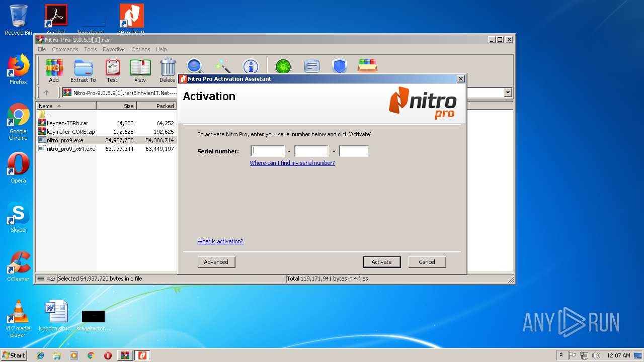This screenshot has height=362, width=644.
Task: Click the volume icon in system tray
Action: pyautogui.click(x=596, y=355)
